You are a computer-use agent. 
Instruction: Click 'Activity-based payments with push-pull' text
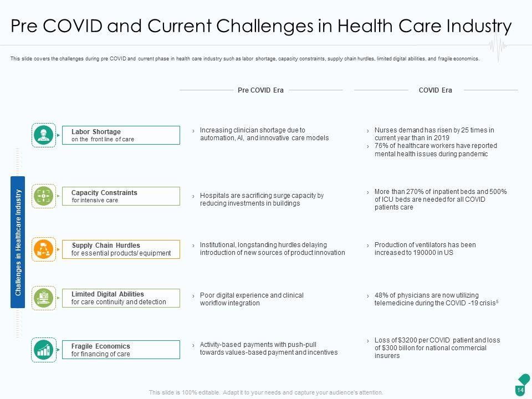pos(268,349)
